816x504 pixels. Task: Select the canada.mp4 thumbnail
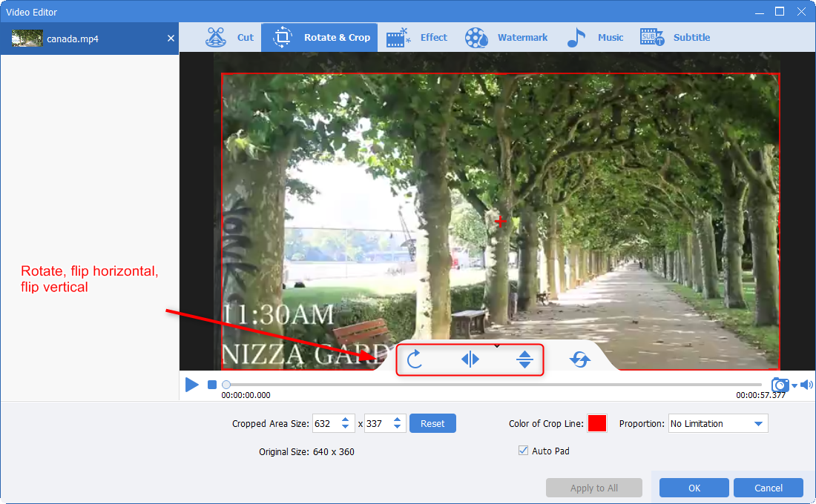click(x=27, y=38)
